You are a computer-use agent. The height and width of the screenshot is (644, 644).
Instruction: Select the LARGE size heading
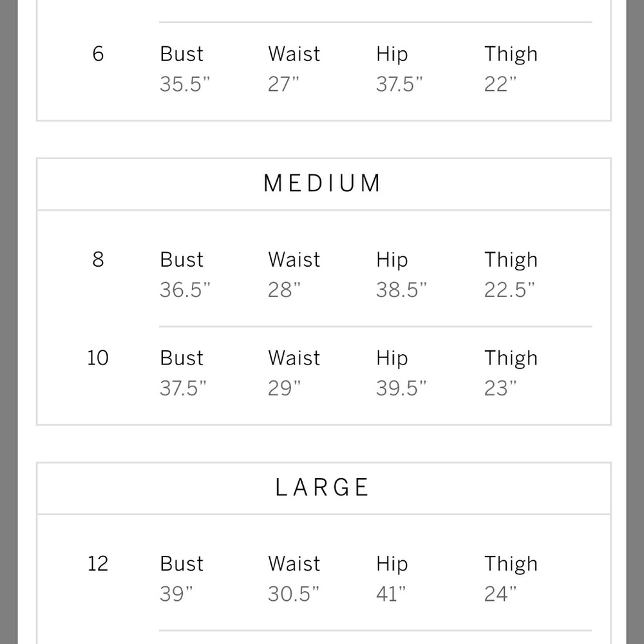pyautogui.click(x=323, y=488)
